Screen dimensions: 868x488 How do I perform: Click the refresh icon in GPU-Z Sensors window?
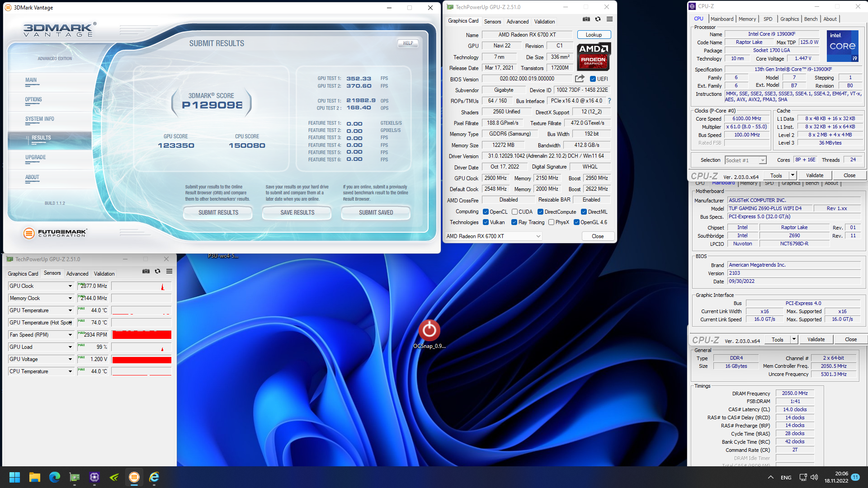click(157, 271)
